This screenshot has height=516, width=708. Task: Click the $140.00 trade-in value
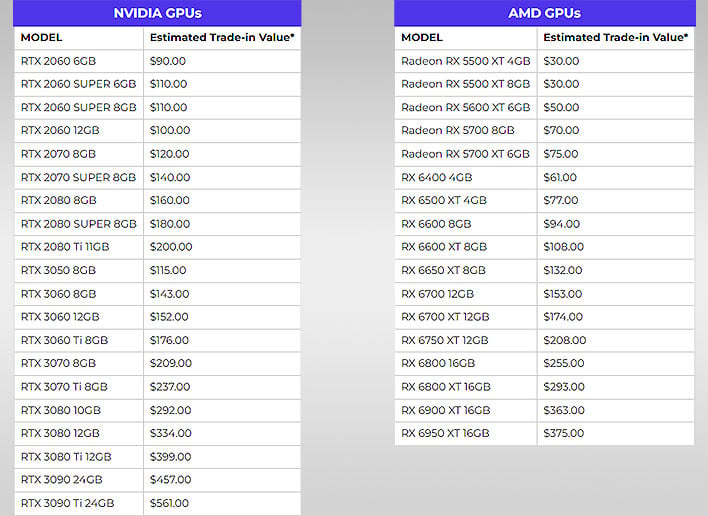click(170, 177)
